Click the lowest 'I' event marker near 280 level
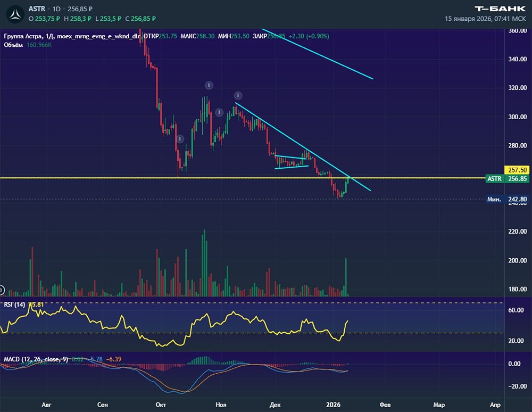This screenshot has height=412, width=532. pos(180,139)
